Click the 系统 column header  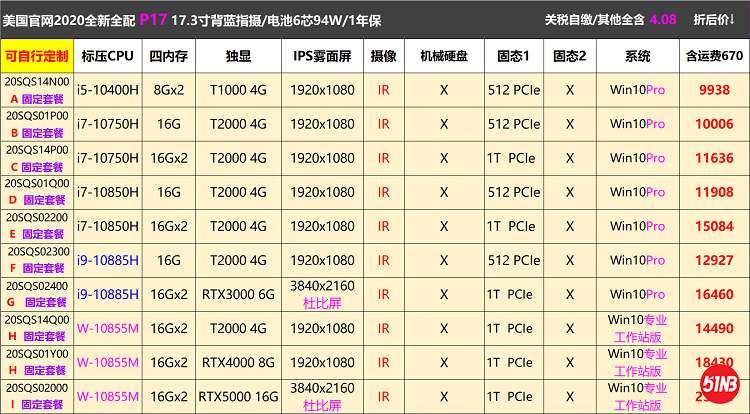coord(637,55)
